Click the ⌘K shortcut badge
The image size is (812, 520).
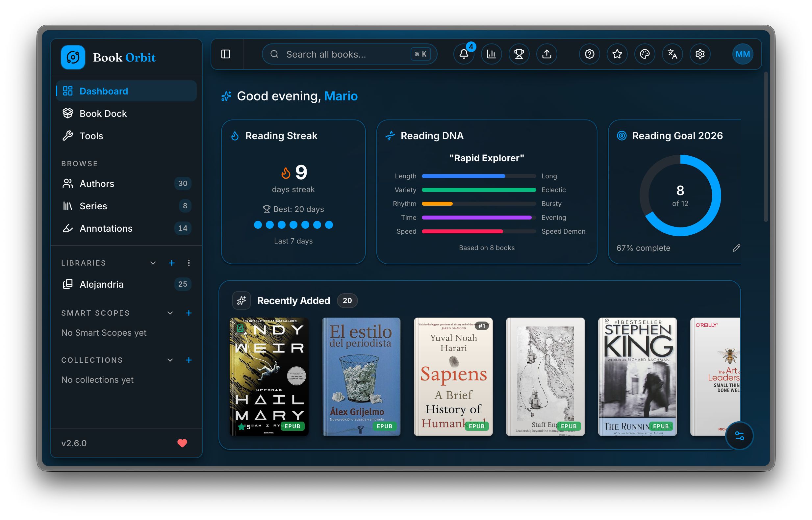(420, 54)
